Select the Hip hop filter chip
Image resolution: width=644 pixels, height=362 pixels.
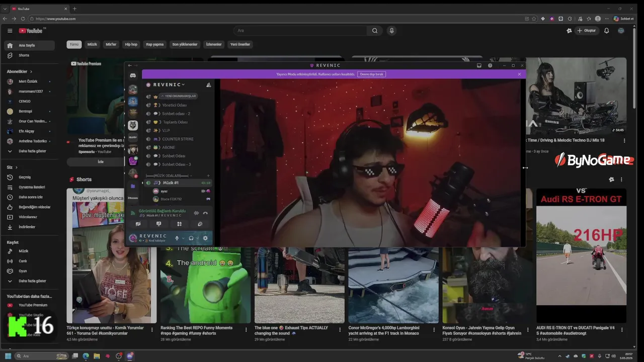pyautogui.click(x=131, y=44)
